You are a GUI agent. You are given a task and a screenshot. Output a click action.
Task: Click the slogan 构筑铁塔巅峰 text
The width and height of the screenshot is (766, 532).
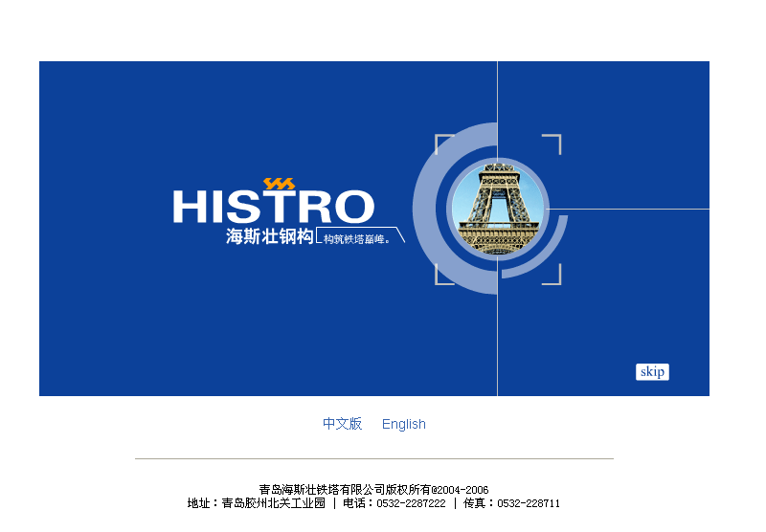[356, 239]
